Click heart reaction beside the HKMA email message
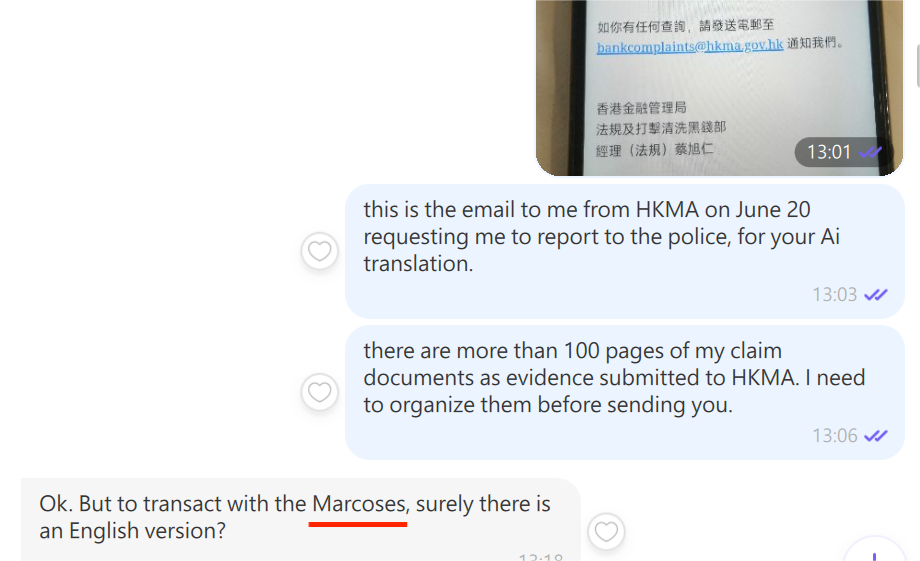This screenshot has width=920, height=561. point(320,251)
